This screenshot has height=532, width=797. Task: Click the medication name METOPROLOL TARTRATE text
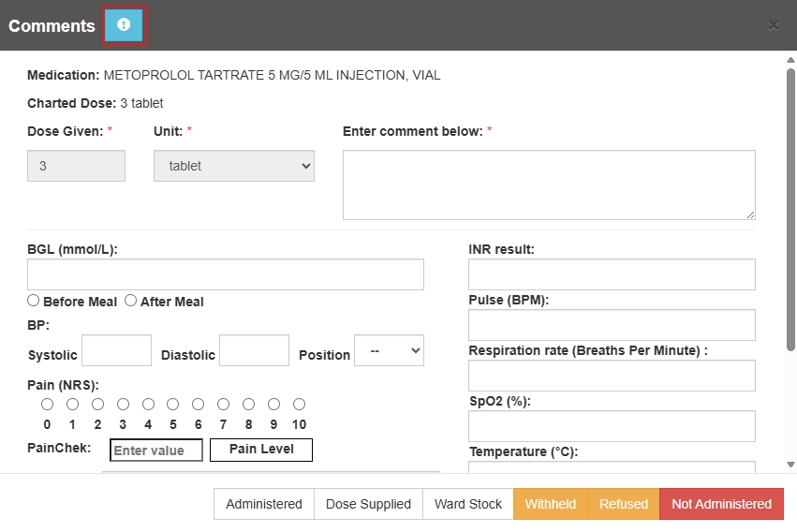(x=272, y=75)
